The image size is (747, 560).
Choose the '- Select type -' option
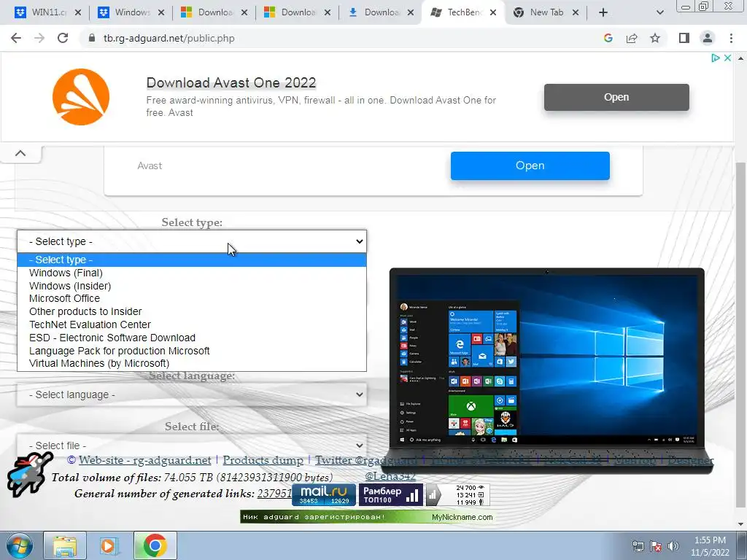click(192, 260)
